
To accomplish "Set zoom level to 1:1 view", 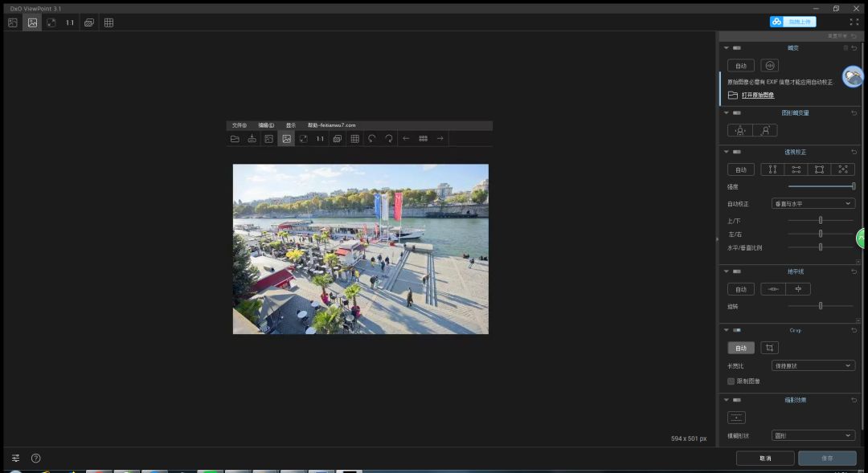I will [321, 138].
